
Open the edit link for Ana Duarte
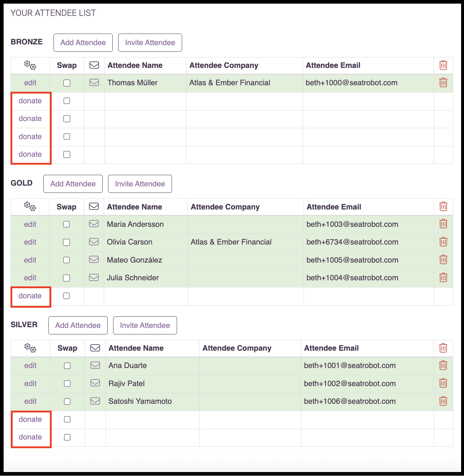click(31, 365)
